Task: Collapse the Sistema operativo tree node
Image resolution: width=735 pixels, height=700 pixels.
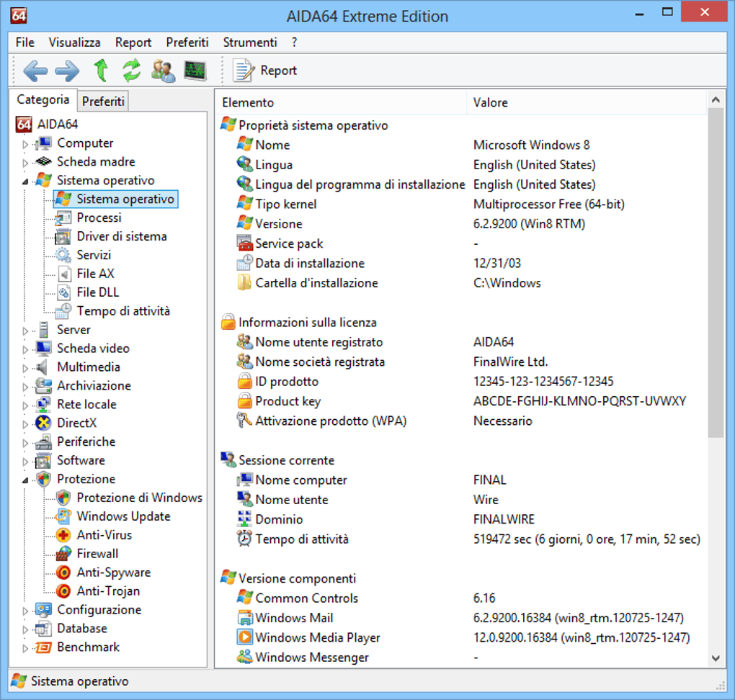Action: coord(25,181)
